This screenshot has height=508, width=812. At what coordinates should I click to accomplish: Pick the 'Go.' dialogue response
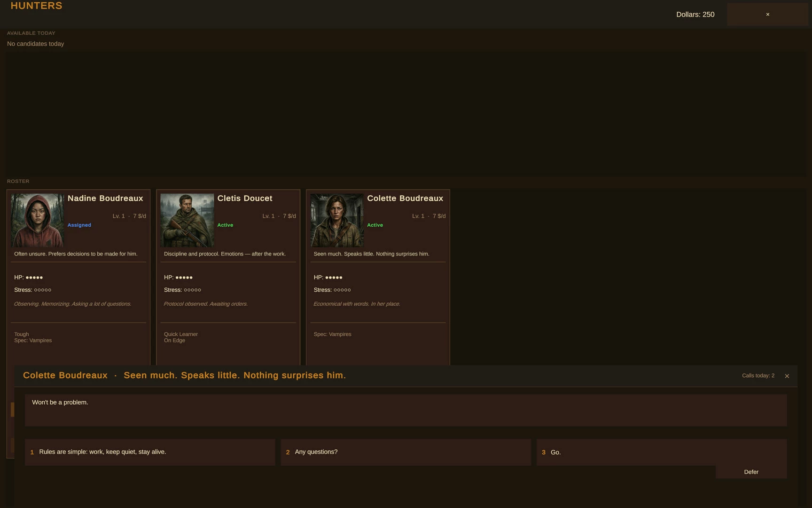click(x=661, y=452)
